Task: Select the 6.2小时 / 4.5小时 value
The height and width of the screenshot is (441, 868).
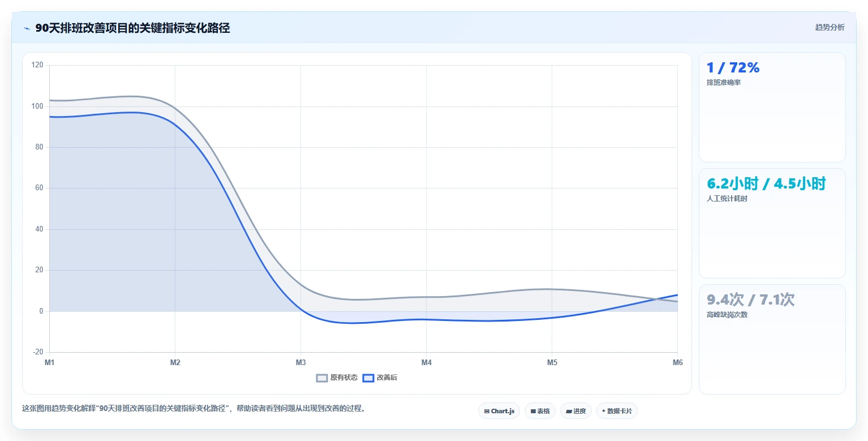Action: 766,183
